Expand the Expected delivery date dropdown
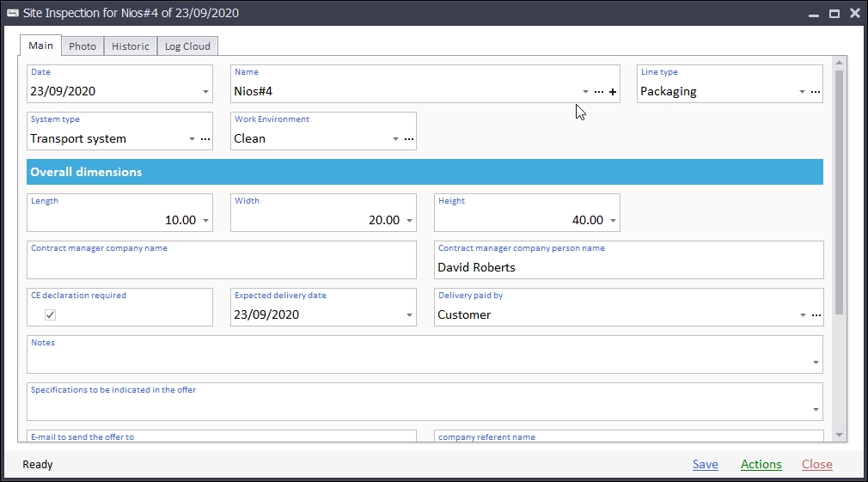This screenshot has width=868, height=482. tap(409, 315)
